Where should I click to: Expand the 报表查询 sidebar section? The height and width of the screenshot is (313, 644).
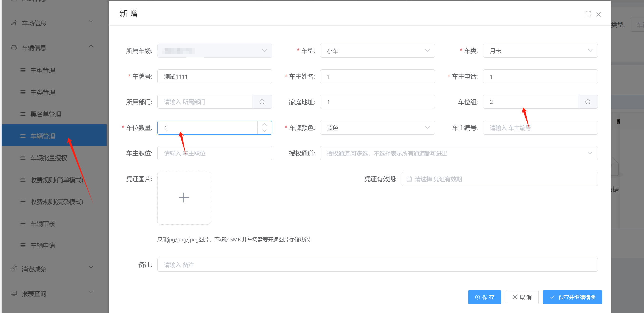click(x=91, y=292)
